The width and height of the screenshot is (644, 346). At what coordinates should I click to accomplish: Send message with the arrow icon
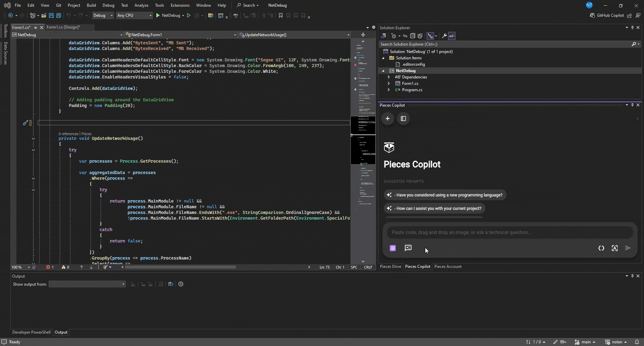coord(628,248)
